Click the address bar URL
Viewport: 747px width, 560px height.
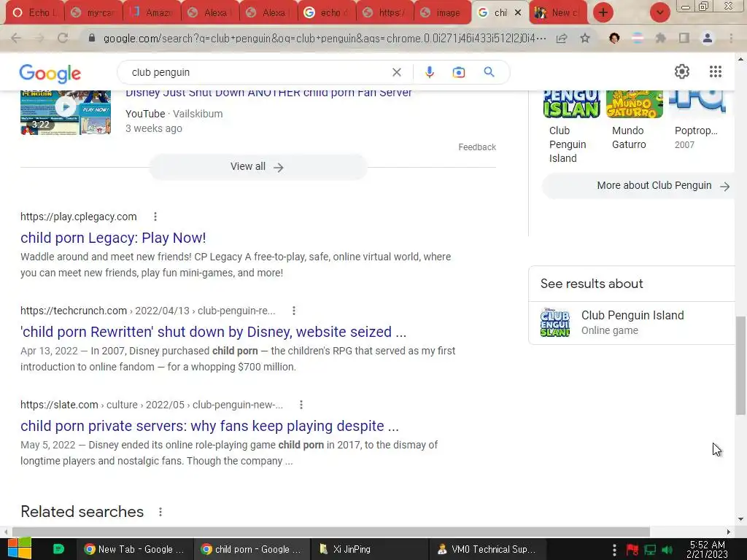pyautogui.click(x=324, y=38)
